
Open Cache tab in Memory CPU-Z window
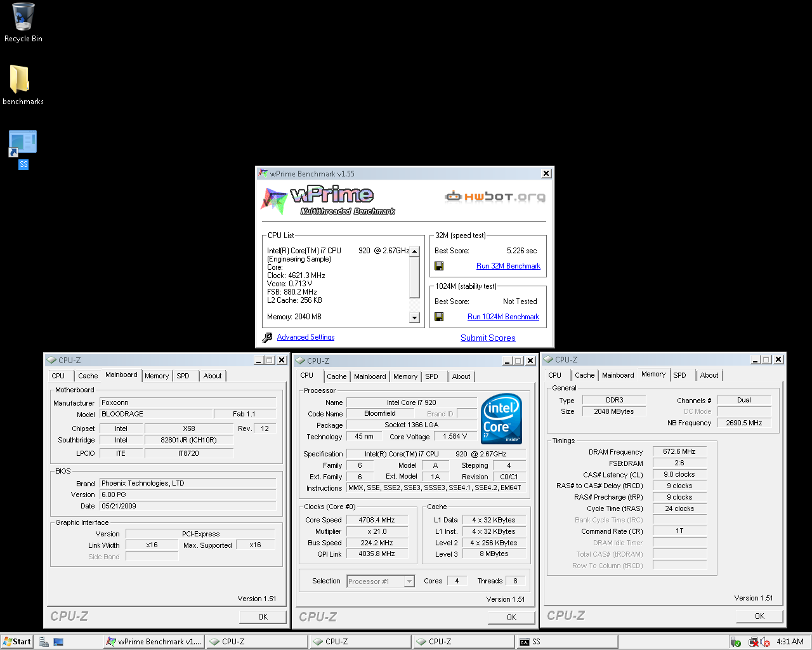coord(585,375)
